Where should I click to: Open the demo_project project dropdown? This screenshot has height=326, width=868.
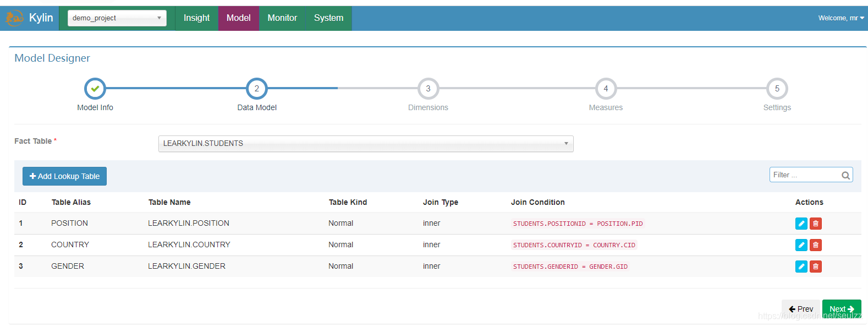[x=117, y=18]
